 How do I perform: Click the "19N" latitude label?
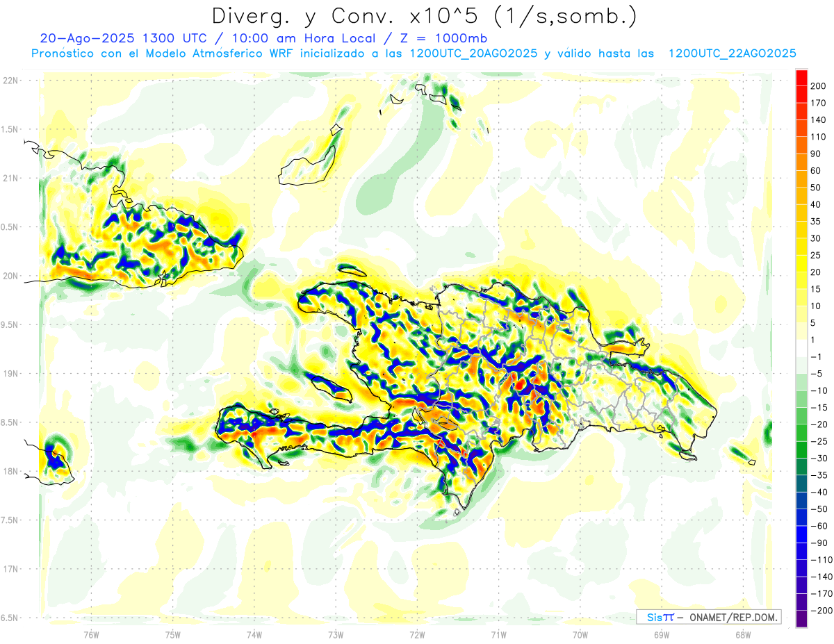coord(10,374)
